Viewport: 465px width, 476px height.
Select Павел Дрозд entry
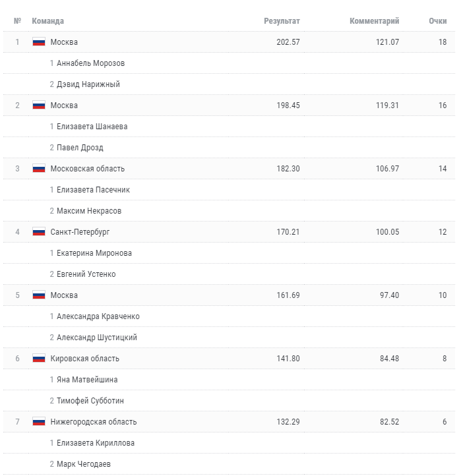click(80, 148)
